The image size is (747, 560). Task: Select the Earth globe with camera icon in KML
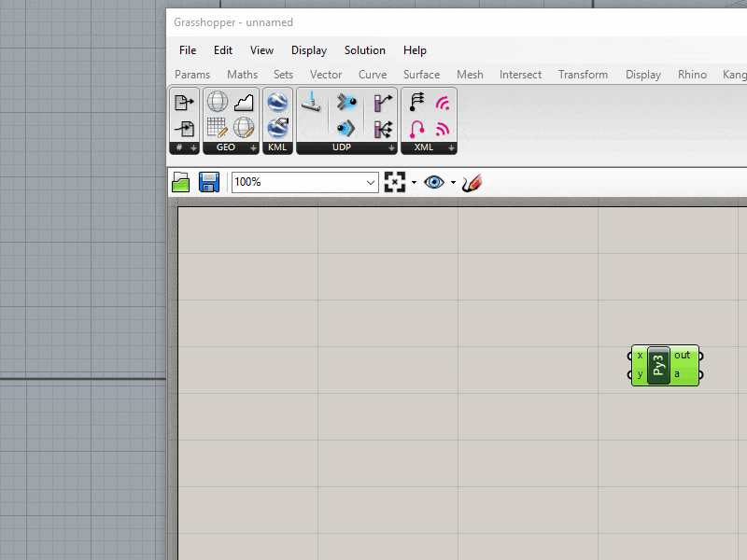click(277, 128)
